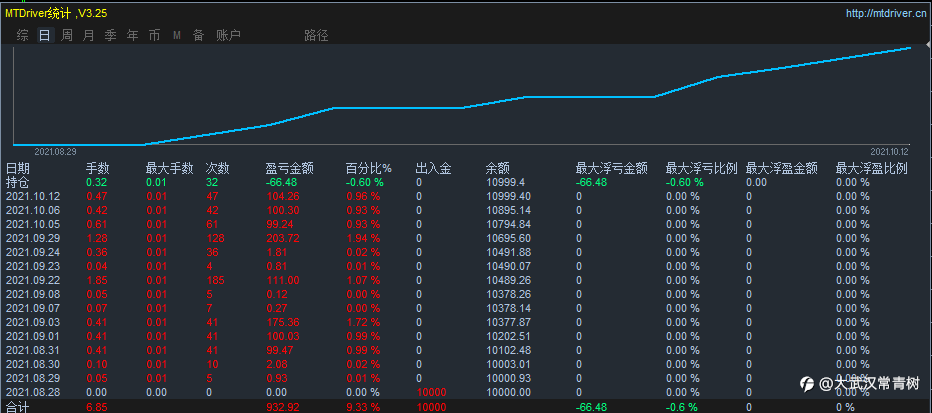932x413 pixels.
Task: Click balance value 10695.60
Action: tap(509, 238)
